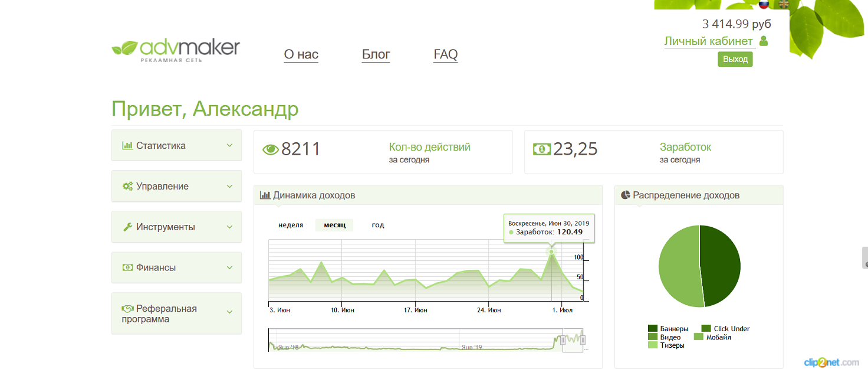Click the side tab at right edge
The height and width of the screenshot is (369, 868).
[865, 258]
